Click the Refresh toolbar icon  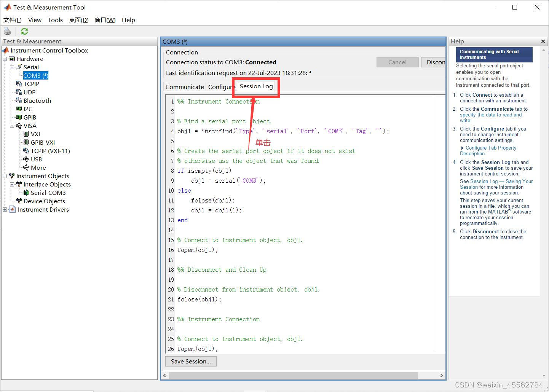pyautogui.click(x=24, y=31)
